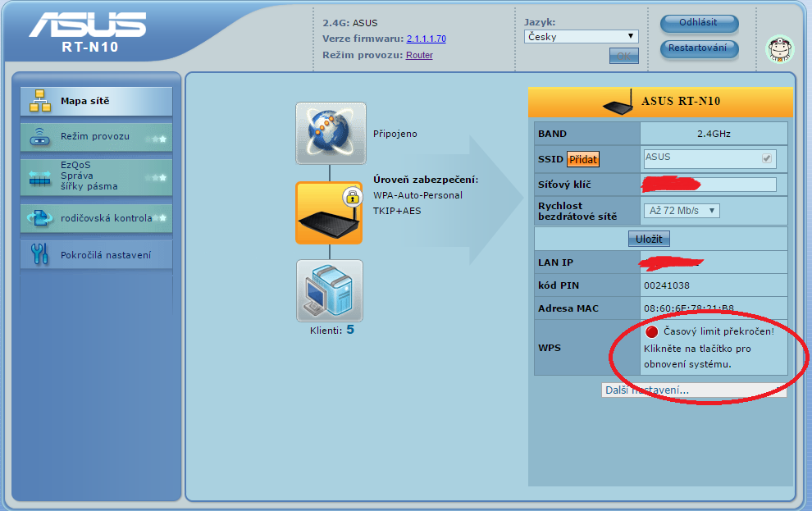Open Režim provozu menu item
812x511 pixels.
pyautogui.click(x=96, y=137)
